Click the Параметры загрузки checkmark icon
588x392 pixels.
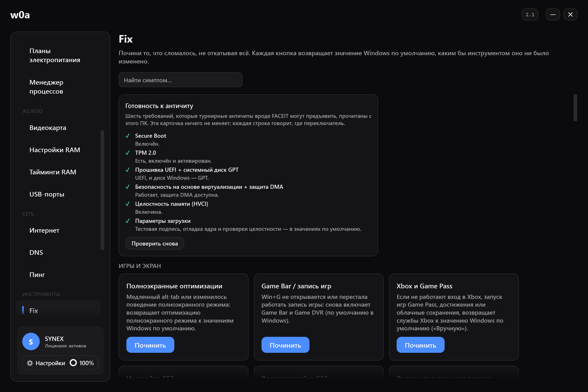click(x=127, y=221)
